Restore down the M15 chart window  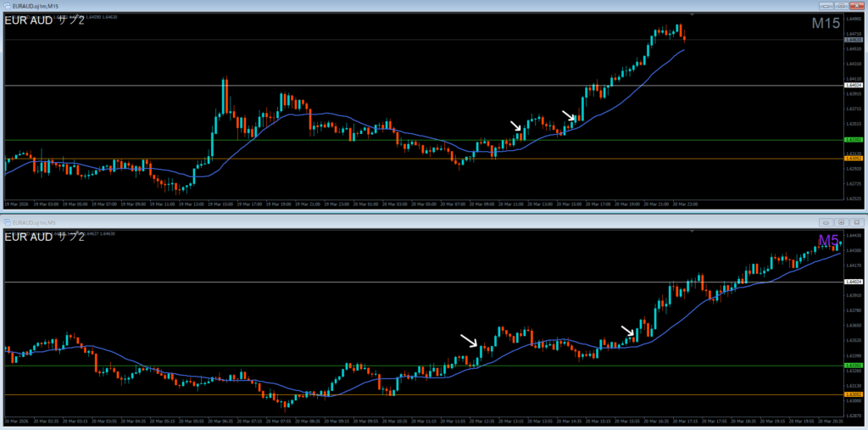point(843,7)
